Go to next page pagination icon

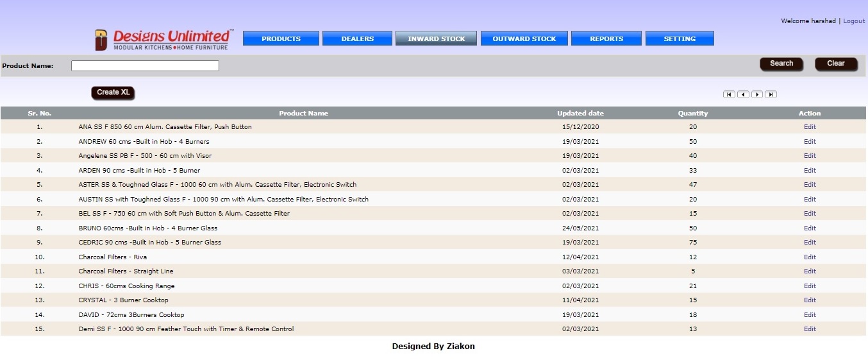click(757, 94)
